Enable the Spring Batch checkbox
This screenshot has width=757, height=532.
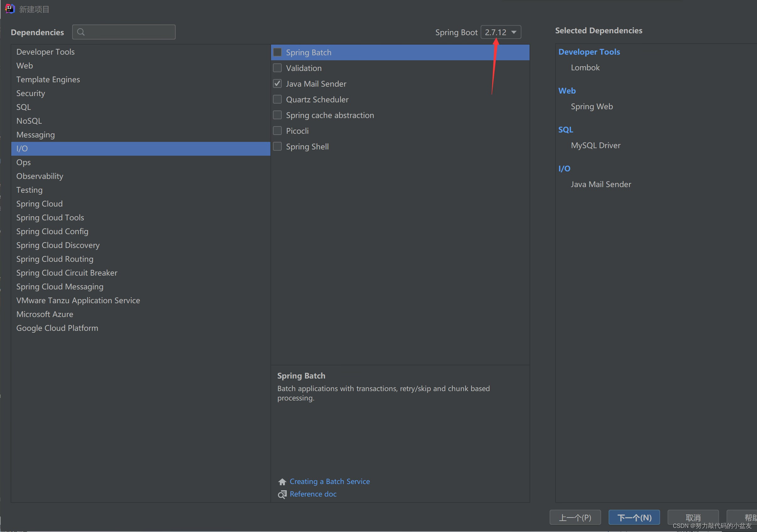(x=277, y=52)
